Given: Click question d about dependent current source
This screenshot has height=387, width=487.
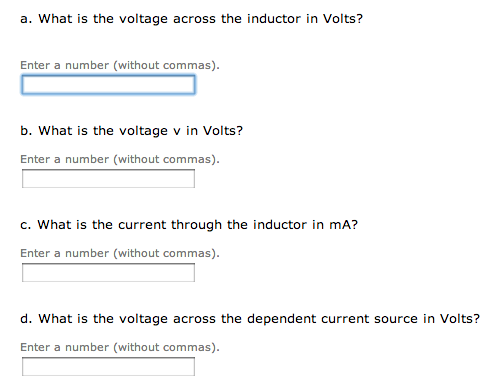Looking at the screenshot, I should pyautogui.click(x=250, y=319).
